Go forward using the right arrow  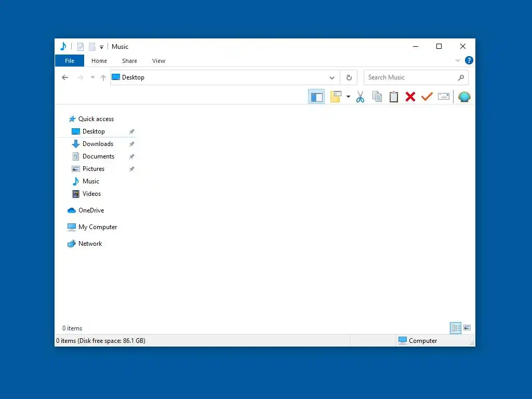pos(81,78)
